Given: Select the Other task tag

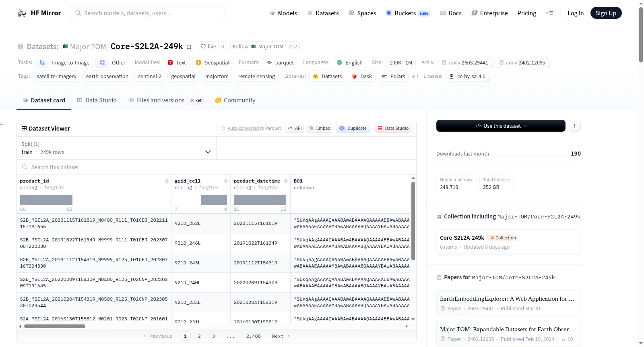Looking at the screenshot, I should point(113,62).
